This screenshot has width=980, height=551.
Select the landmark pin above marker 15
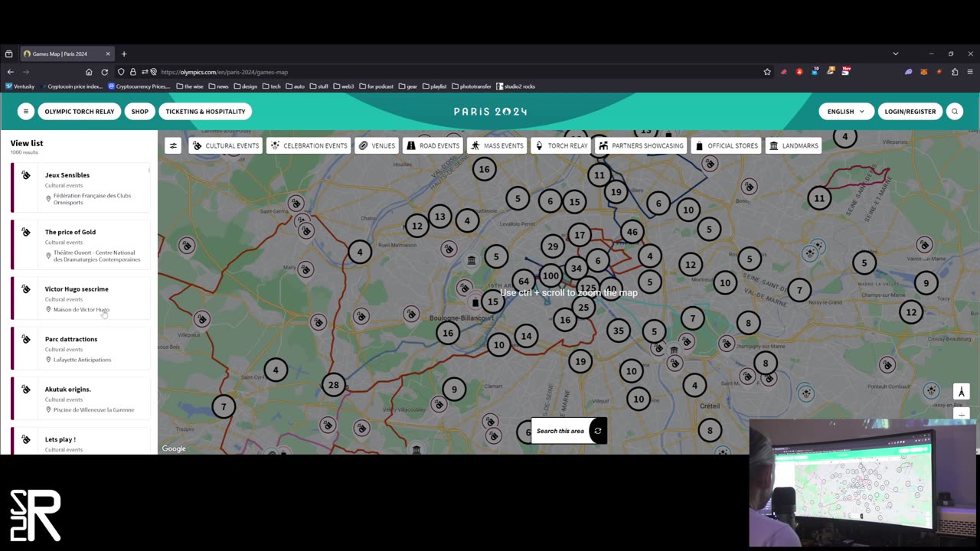coord(472,261)
